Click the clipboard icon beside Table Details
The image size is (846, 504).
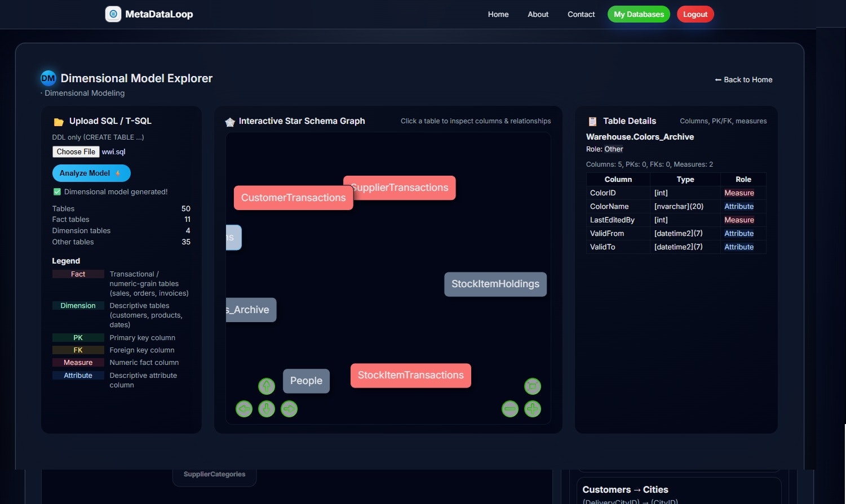(592, 121)
